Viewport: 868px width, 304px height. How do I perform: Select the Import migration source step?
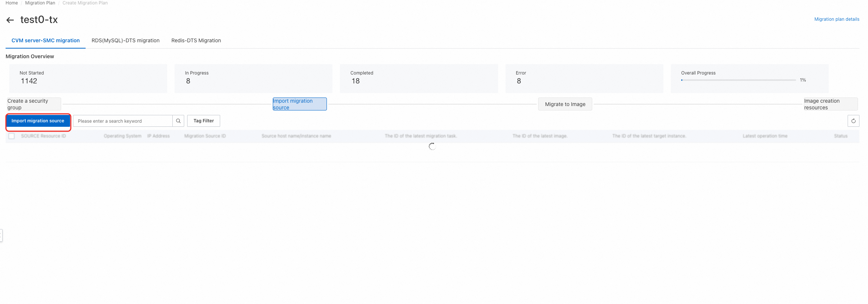point(299,104)
